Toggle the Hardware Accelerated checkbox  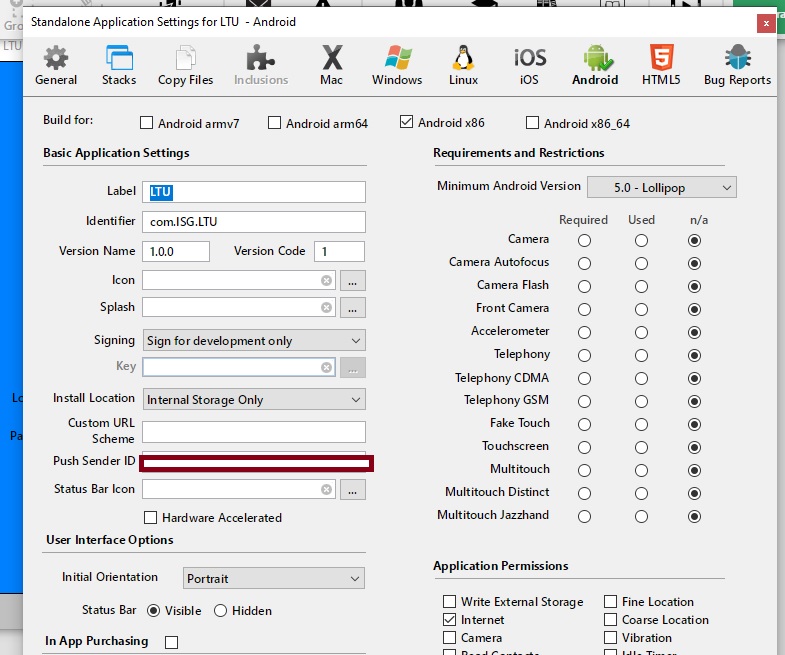pyautogui.click(x=151, y=518)
